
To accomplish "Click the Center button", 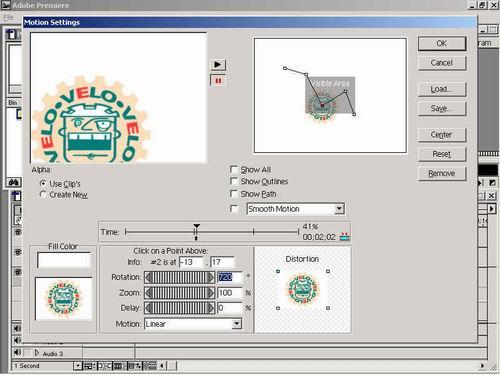I will click(x=442, y=135).
